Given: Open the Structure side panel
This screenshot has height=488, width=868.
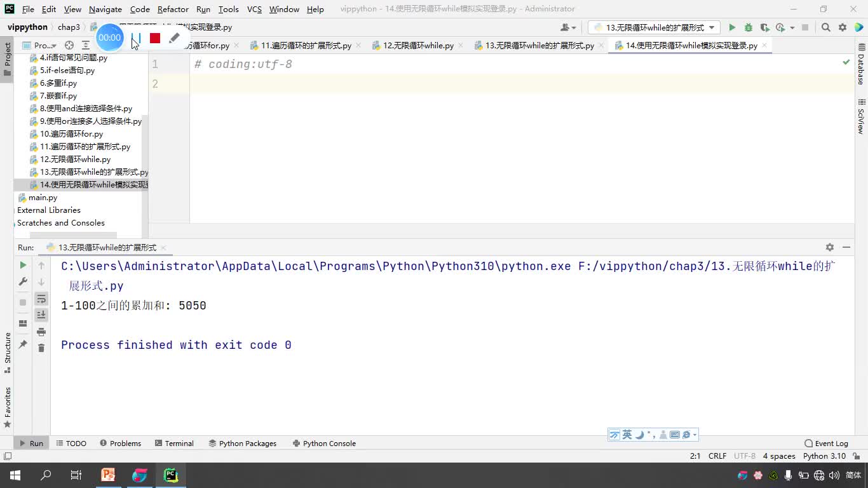Looking at the screenshot, I should pos(8,353).
